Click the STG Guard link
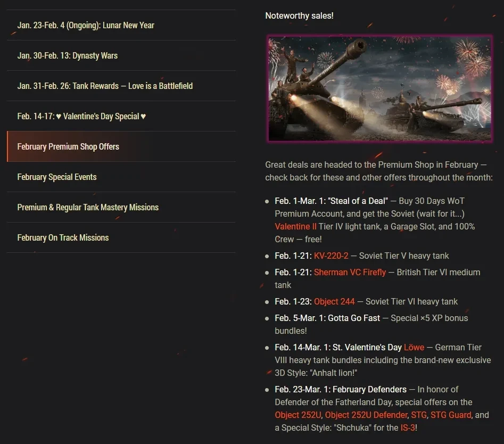Image resolution: width=504 pixels, height=444 pixels. point(451,415)
